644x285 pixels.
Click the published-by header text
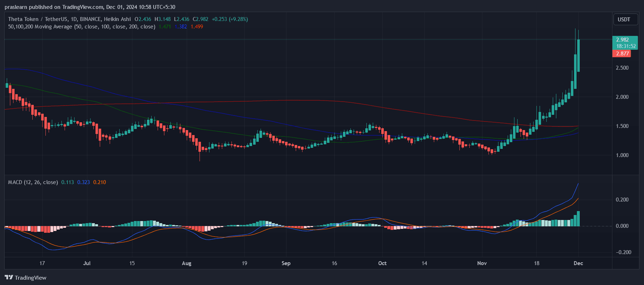(90, 7)
